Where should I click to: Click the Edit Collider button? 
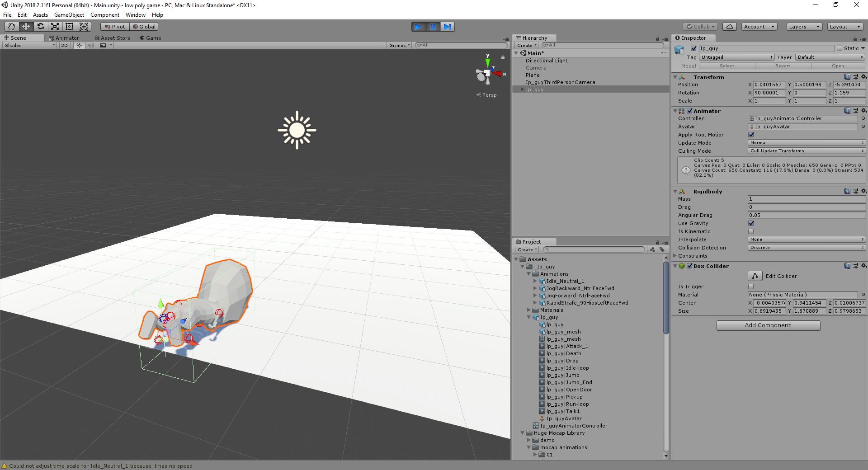[755, 276]
